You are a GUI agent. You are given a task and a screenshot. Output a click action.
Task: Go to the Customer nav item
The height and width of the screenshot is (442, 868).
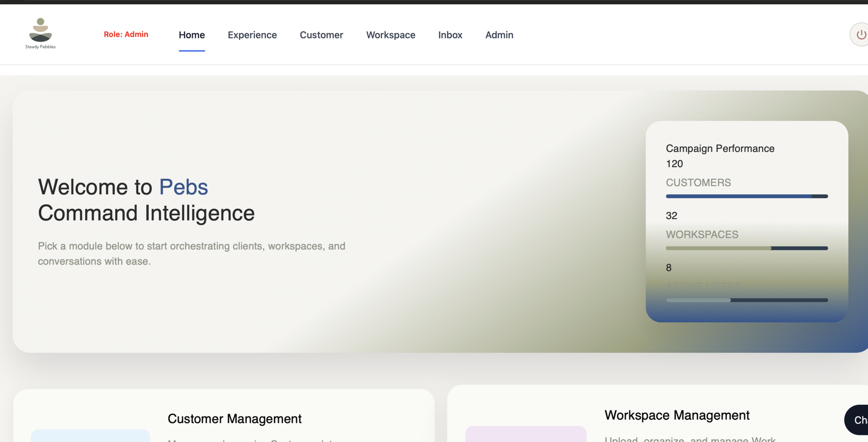point(321,35)
